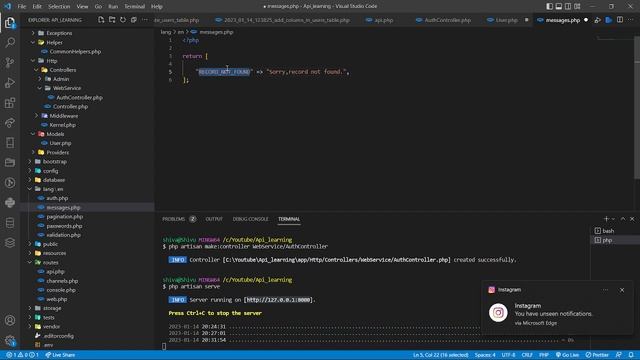
Task: Change PHP language mode in status bar
Action: 544,355
